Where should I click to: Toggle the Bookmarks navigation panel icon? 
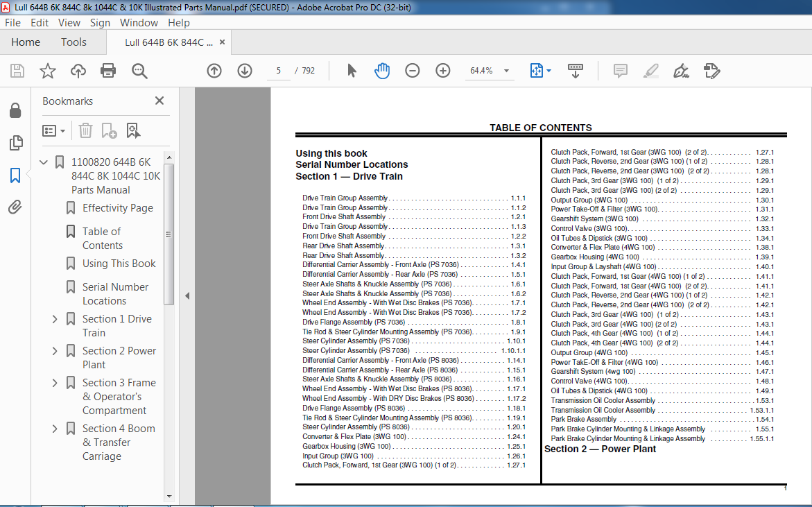point(15,175)
